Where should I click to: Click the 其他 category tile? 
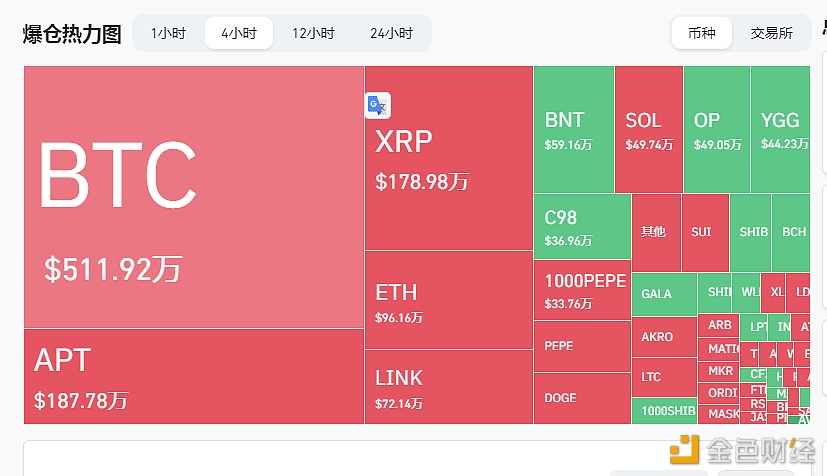pos(656,232)
